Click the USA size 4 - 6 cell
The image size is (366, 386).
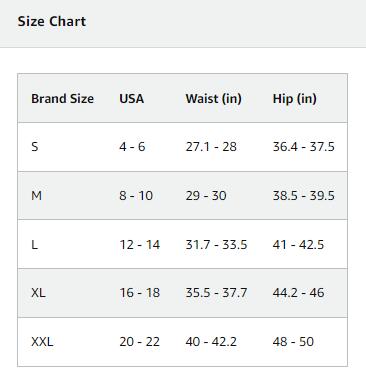[x=132, y=147]
